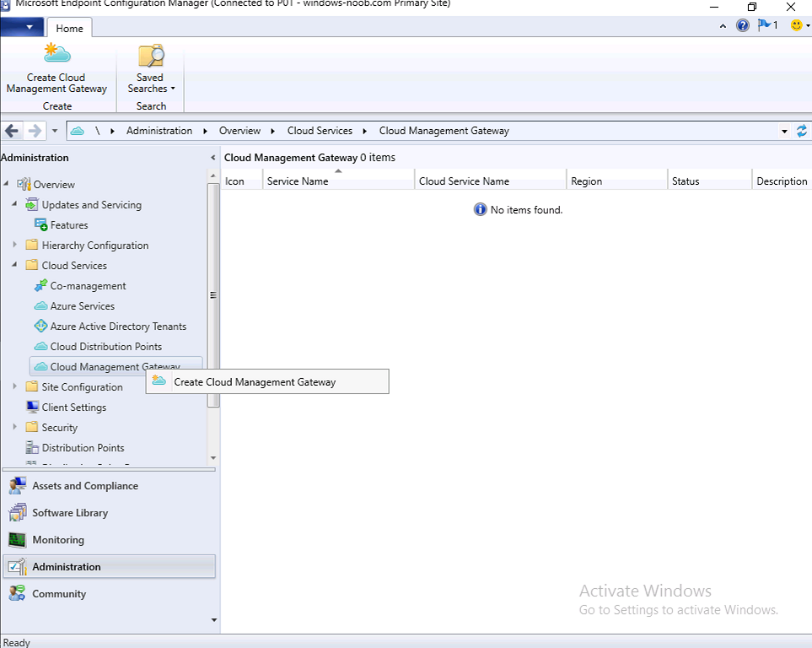This screenshot has height=648, width=812.
Task: Select Cloud Management Gateway tree node
Action: [x=116, y=366]
